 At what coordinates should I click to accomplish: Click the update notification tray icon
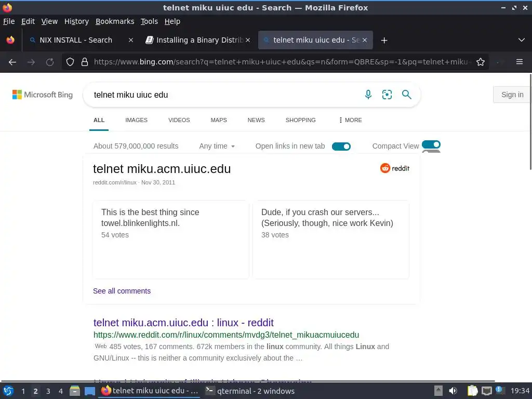click(x=499, y=390)
